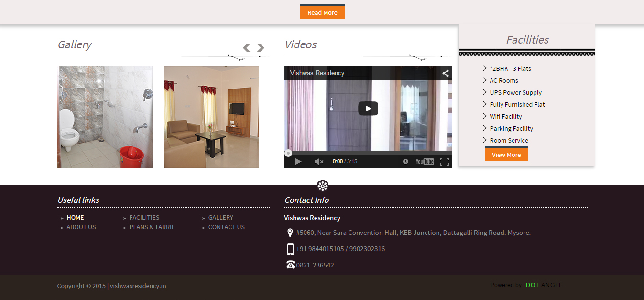Screen dimensions: 644x300
Task: Select the Wifi Facility list item
Action: click(505, 117)
